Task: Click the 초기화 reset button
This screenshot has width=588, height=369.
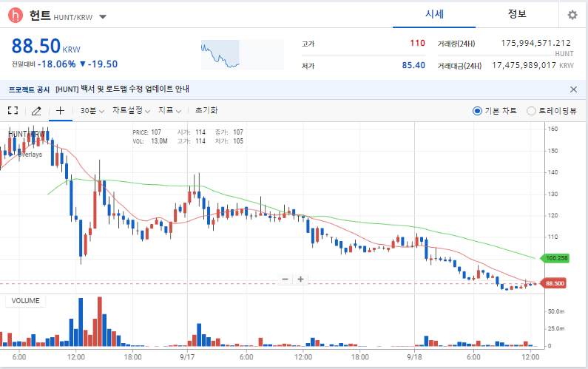Action: click(x=206, y=110)
